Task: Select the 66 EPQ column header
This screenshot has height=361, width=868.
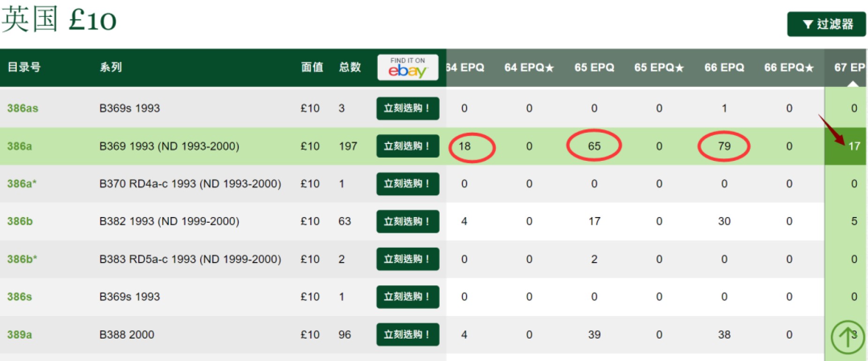Action: (x=724, y=68)
